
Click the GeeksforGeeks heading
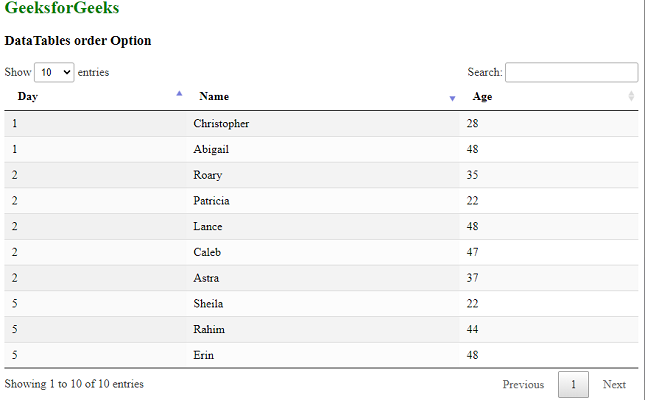pos(62,9)
